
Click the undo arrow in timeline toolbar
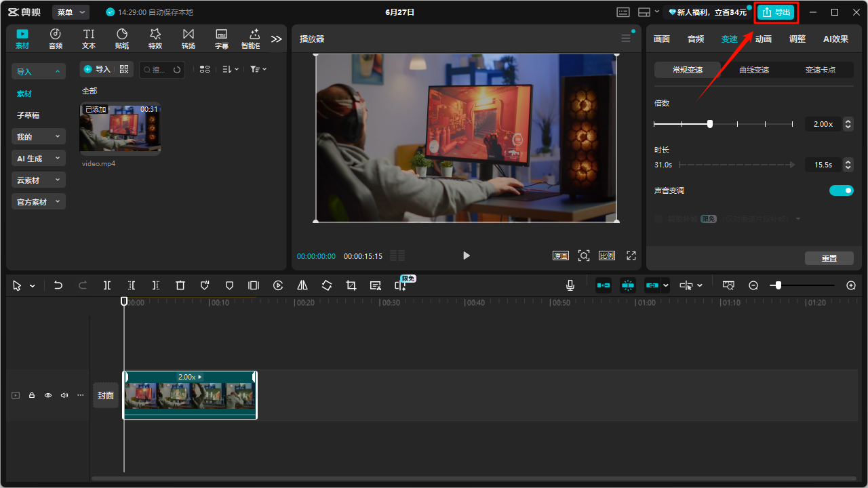pos(58,285)
